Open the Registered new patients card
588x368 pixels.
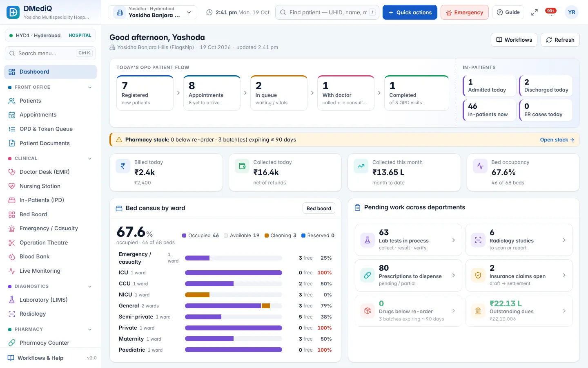[x=145, y=93]
